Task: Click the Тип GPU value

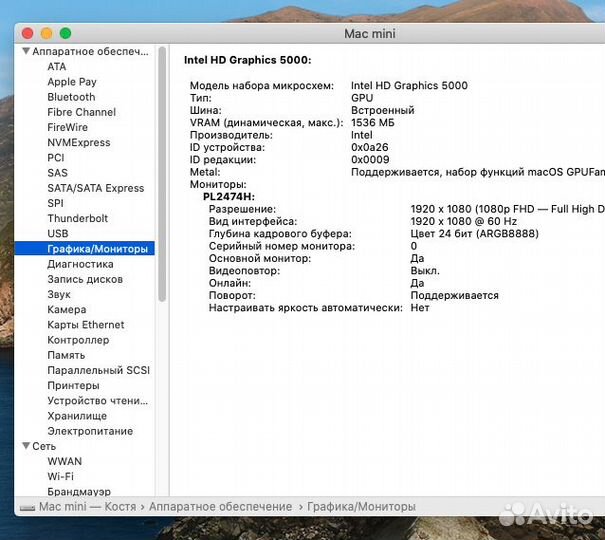Action: click(362, 98)
